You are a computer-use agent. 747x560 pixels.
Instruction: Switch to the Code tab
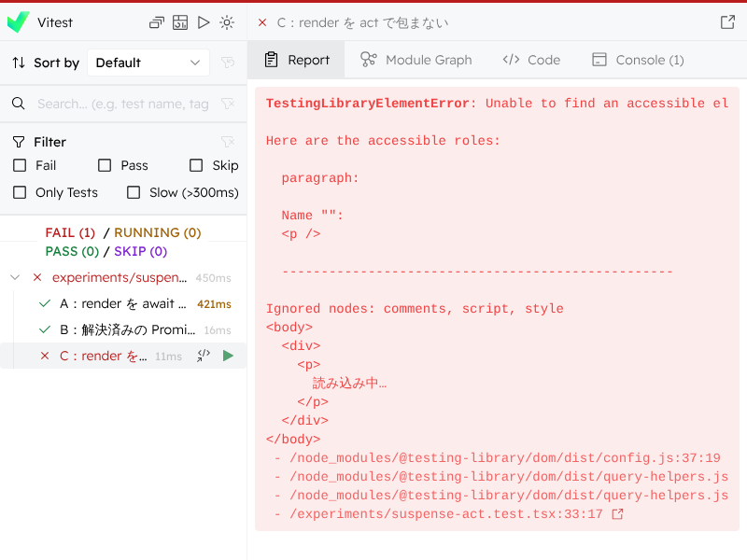coord(531,60)
